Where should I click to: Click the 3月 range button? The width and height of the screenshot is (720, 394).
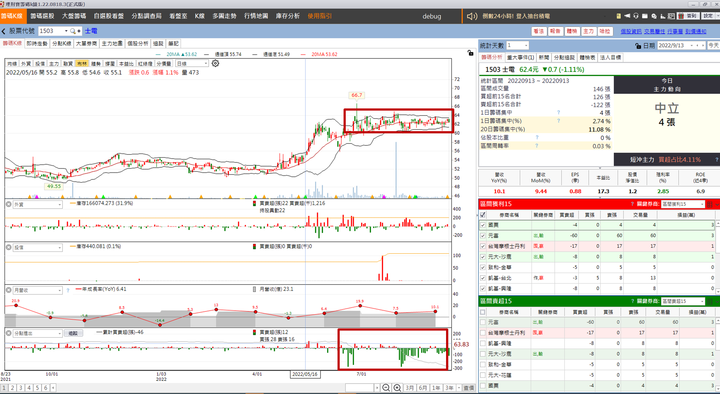tap(410, 388)
